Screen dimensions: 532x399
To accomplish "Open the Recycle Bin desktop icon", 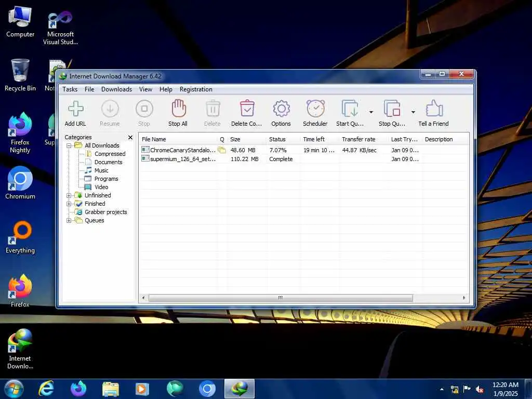I will click(20, 75).
